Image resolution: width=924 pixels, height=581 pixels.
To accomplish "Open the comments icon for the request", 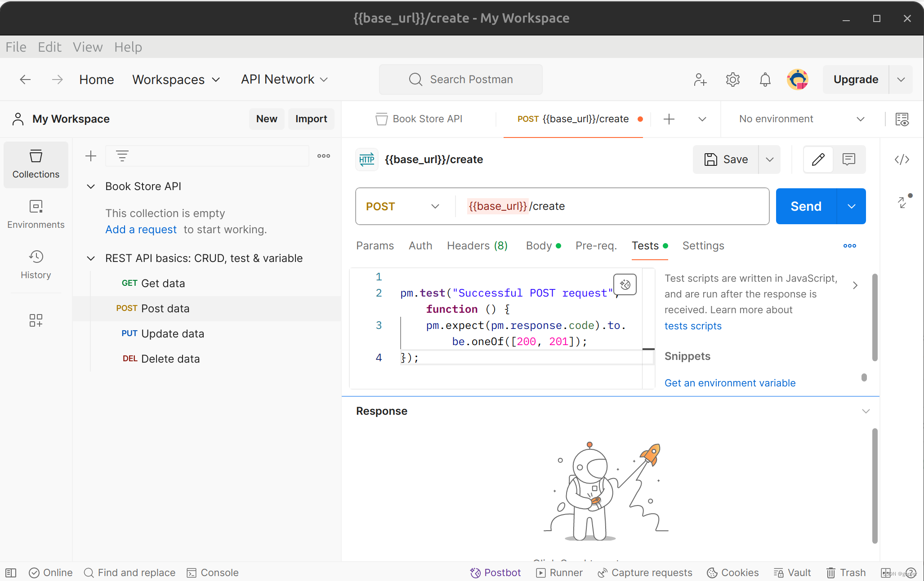I will click(849, 160).
